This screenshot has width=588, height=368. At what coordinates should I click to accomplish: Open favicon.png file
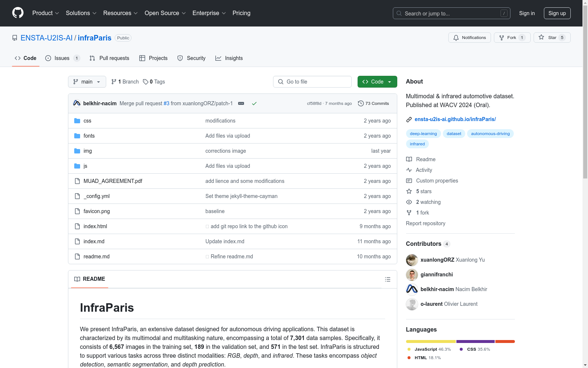[97, 211]
